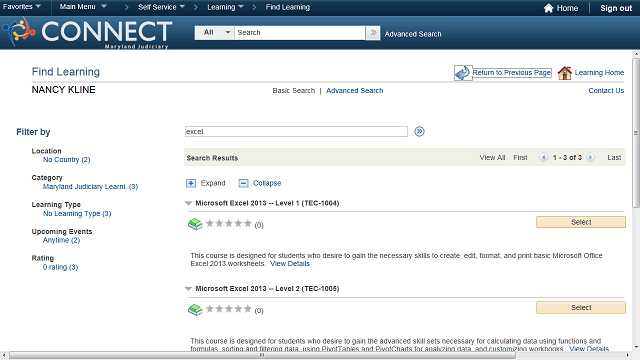
Task: Click the Return to Previous Page arrow icon
Action: click(x=463, y=73)
